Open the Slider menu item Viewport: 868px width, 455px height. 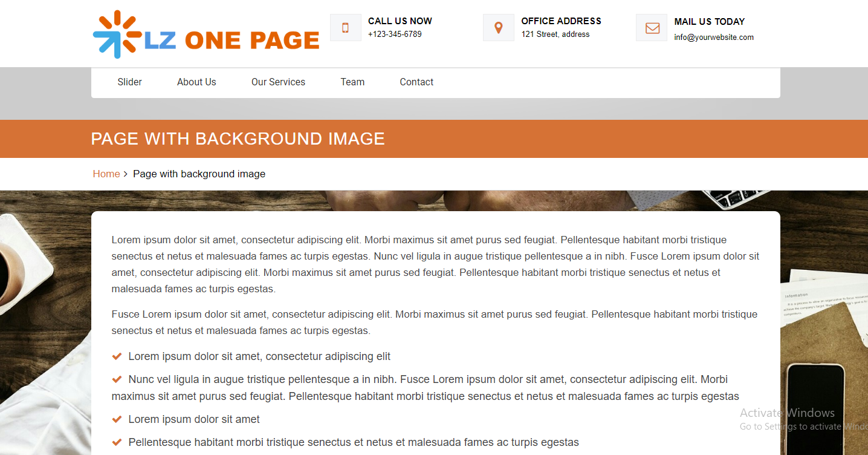130,82
